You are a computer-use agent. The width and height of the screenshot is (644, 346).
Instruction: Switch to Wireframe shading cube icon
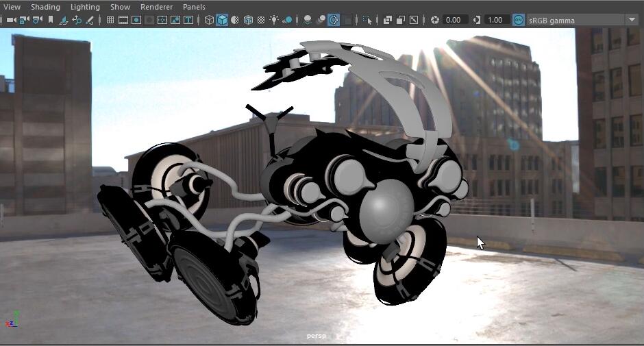click(209, 20)
